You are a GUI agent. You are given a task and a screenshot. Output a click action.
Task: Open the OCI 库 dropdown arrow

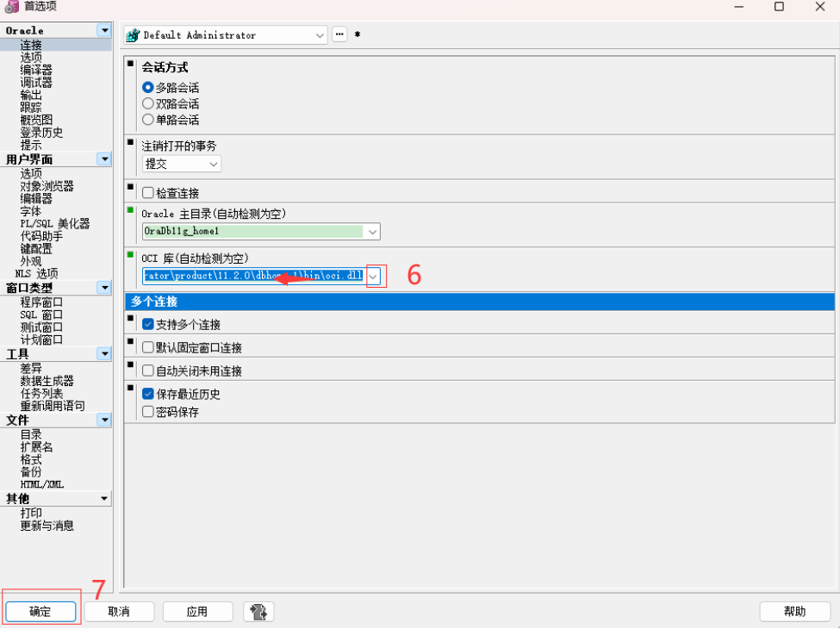pyautogui.click(x=373, y=277)
